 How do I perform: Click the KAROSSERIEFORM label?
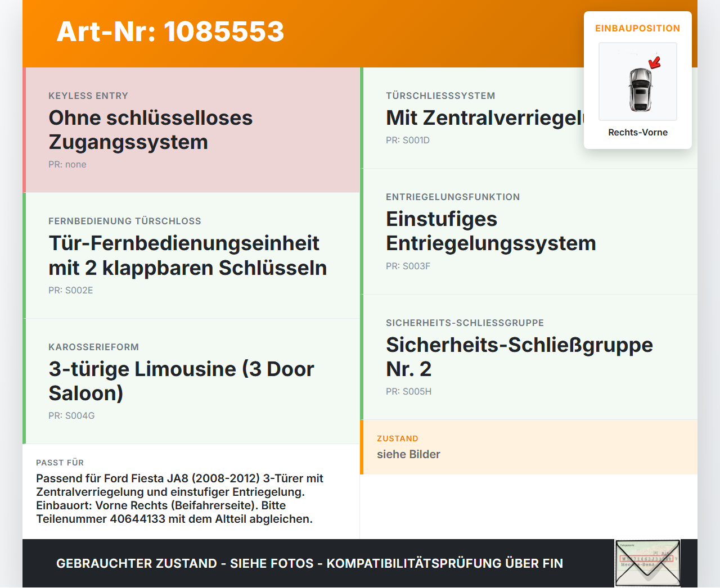(x=93, y=347)
